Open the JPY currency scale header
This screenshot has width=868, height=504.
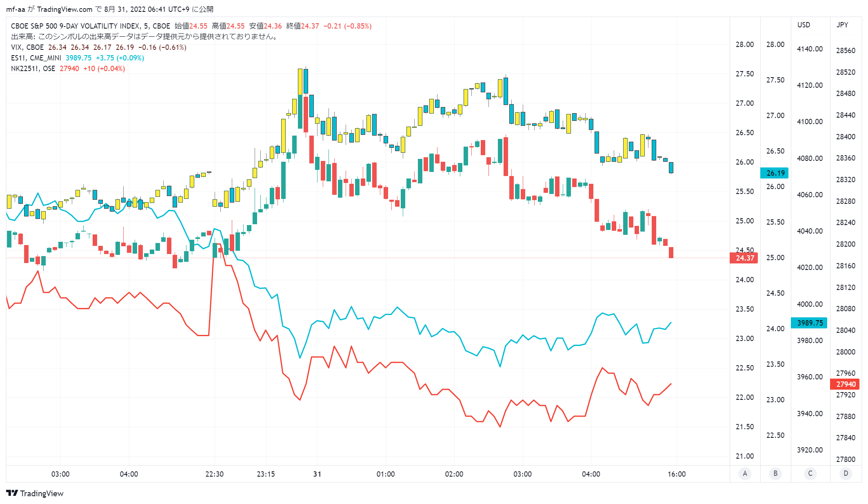[842, 25]
